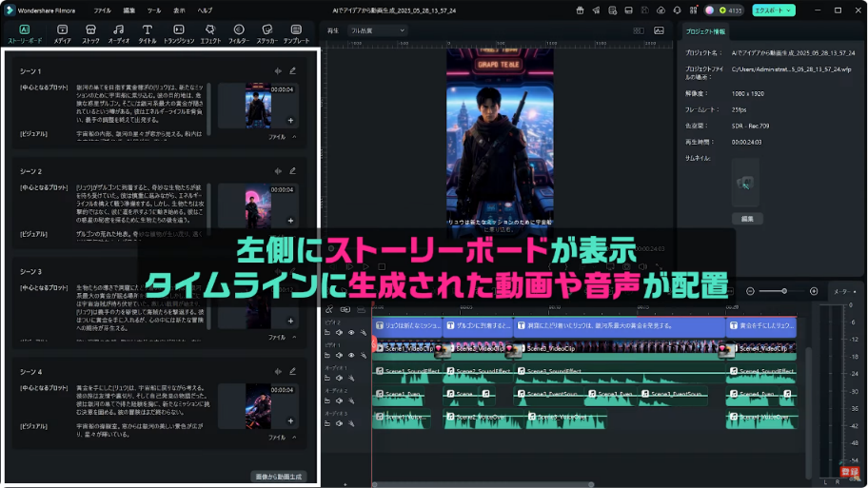This screenshot has width=868, height=488.
Task: Click the headset support icon
Action: click(x=677, y=10)
